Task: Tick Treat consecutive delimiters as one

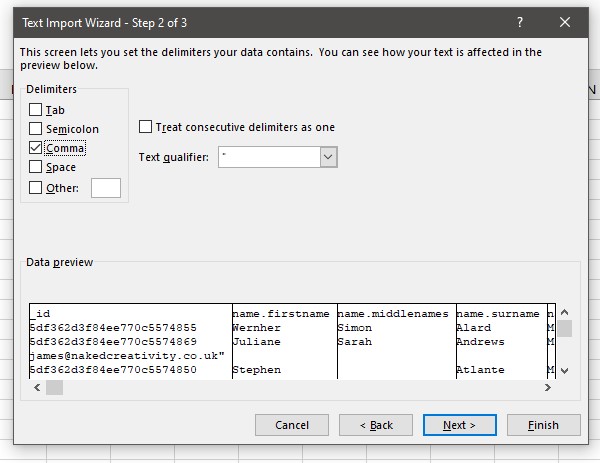Action: tap(145, 127)
